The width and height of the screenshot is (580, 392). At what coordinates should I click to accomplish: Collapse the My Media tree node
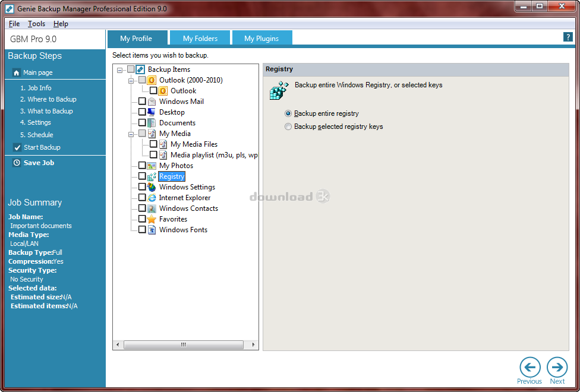[x=132, y=133]
